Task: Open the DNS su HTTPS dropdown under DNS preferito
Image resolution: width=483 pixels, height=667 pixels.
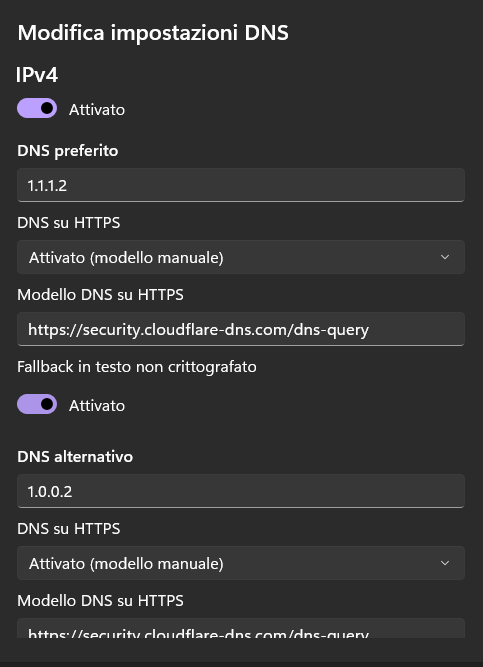Action: pos(241,257)
